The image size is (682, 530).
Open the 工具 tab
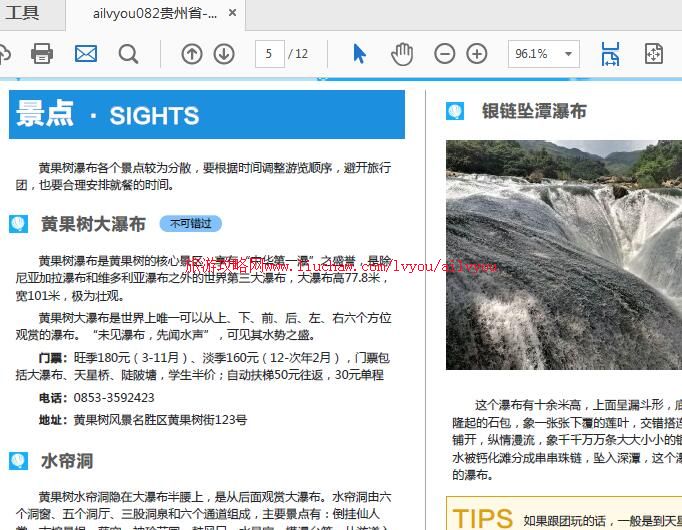pyautogui.click(x=23, y=13)
